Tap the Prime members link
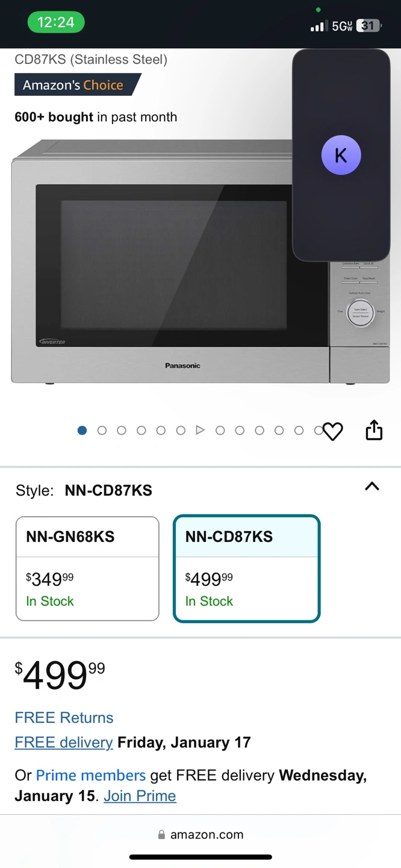 click(x=91, y=775)
